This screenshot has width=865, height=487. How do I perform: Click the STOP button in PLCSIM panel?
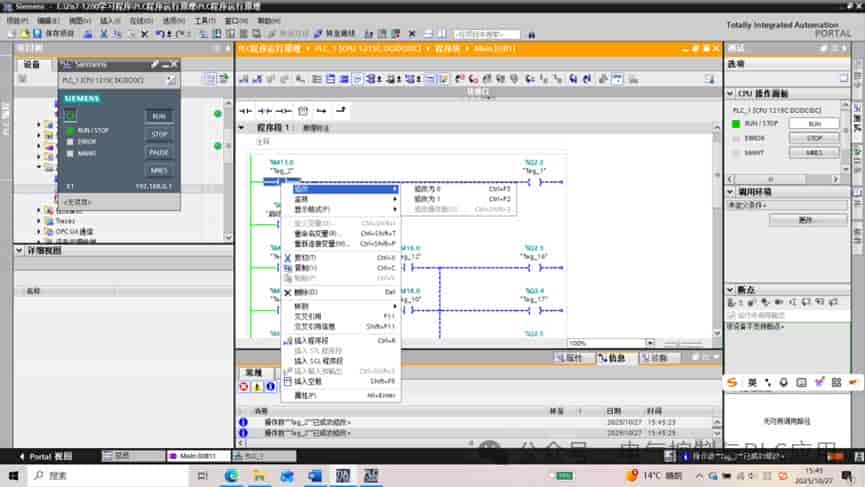click(x=159, y=134)
